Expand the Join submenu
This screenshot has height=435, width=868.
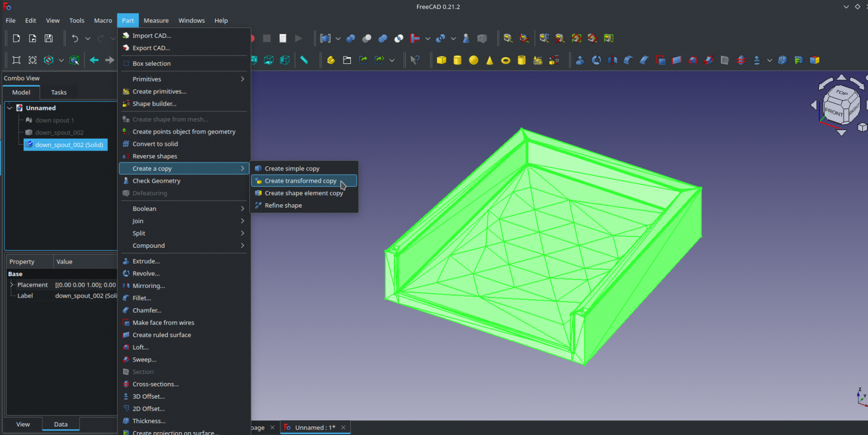184,221
